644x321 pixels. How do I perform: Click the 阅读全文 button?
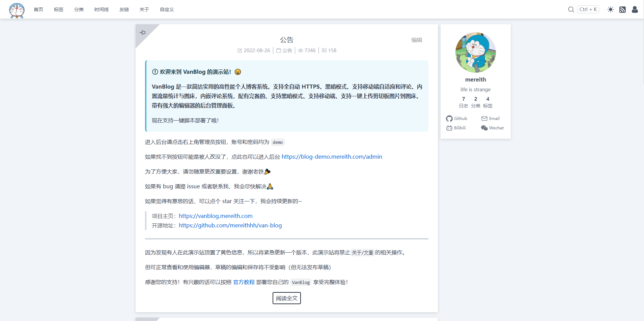286,298
